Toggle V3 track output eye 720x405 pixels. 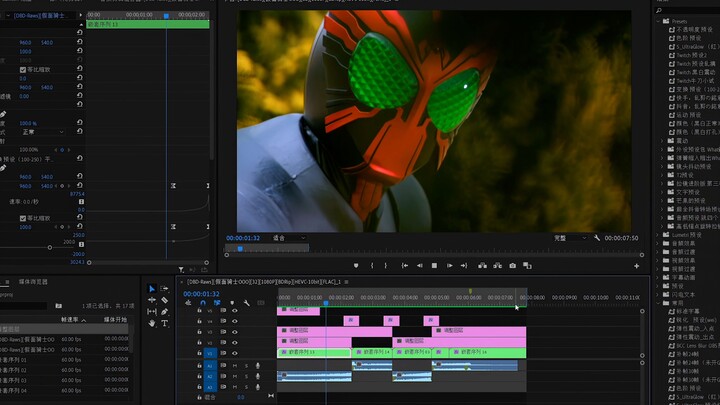[235, 332]
